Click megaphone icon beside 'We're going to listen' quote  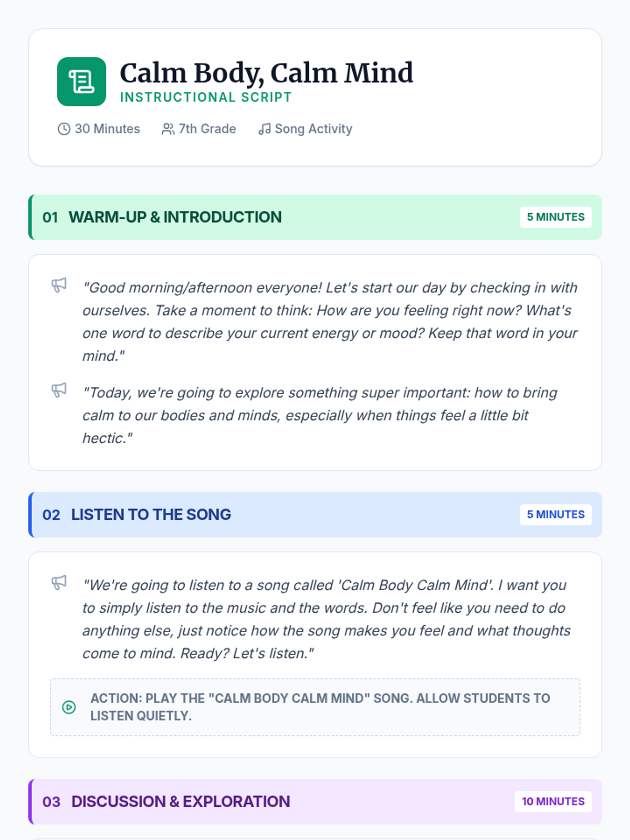[59, 583]
